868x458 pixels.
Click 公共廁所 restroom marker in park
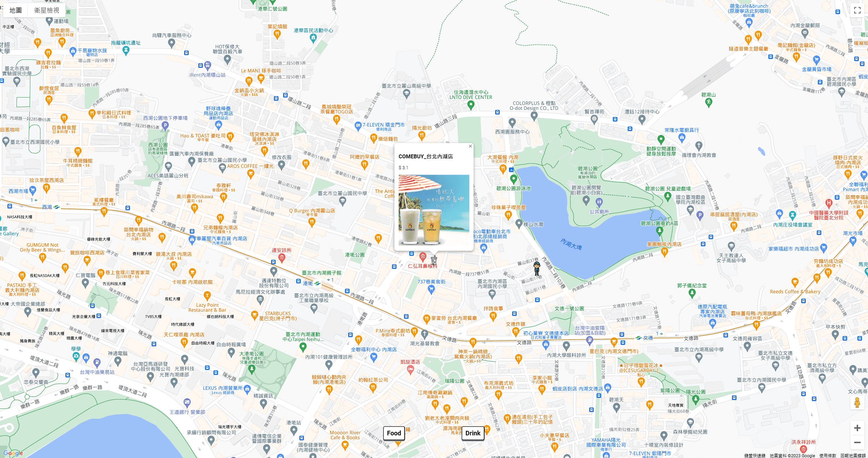click(599, 202)
